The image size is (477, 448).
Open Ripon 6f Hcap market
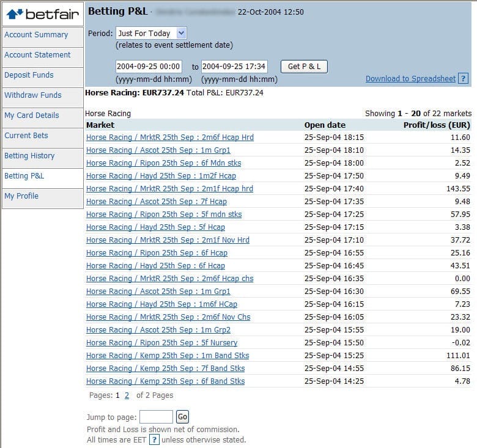157,253
